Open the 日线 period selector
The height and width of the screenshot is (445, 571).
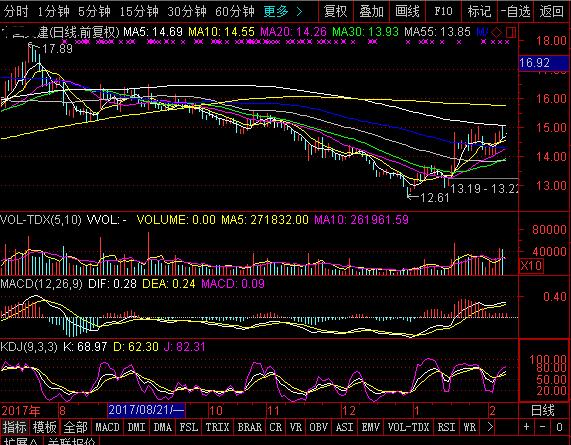542,410
